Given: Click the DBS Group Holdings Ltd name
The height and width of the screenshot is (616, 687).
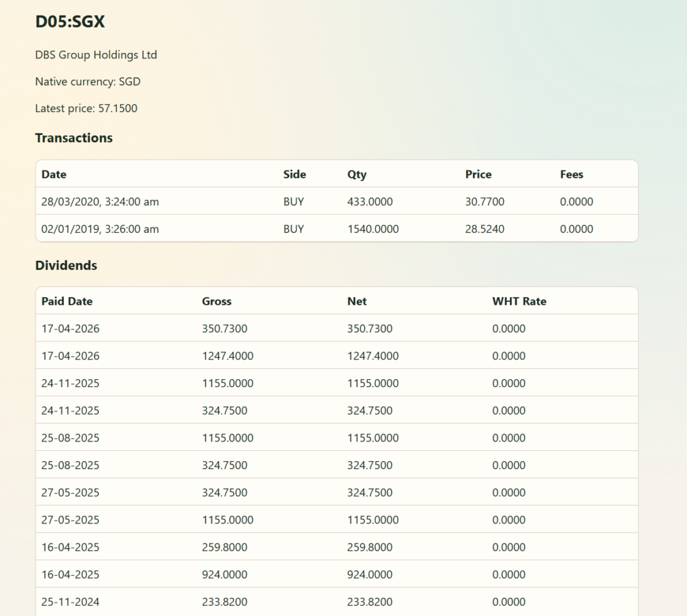Looking at the screenshot, I should click(x=96, y=55).
